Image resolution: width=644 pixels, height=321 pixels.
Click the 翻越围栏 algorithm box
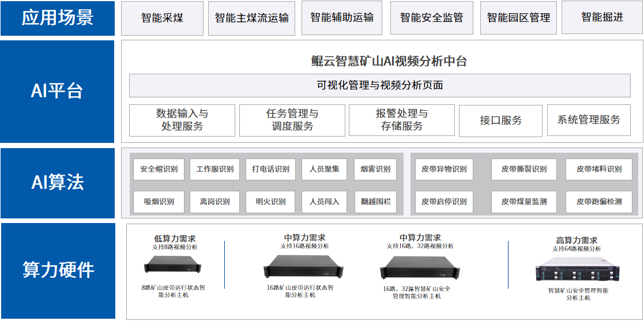tap(375, 202)
